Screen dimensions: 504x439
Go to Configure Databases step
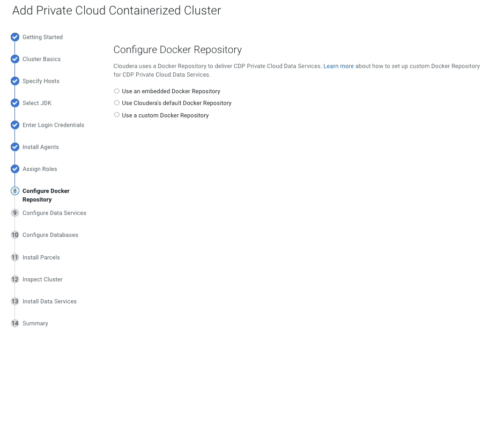50,235
